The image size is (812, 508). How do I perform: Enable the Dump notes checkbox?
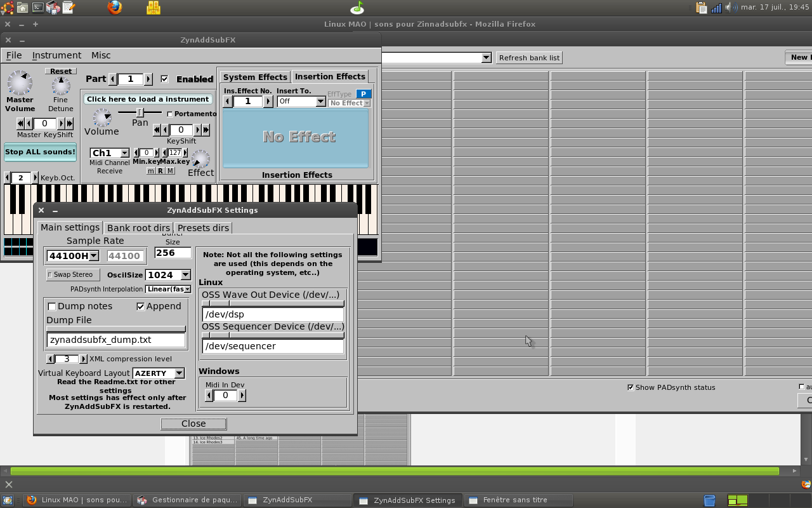click(52, 307)
